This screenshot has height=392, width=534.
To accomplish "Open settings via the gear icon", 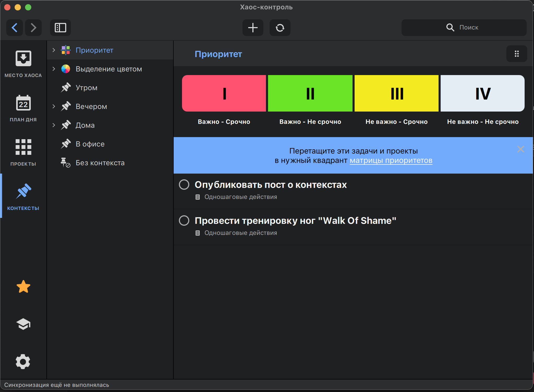I will coord(23,362).
